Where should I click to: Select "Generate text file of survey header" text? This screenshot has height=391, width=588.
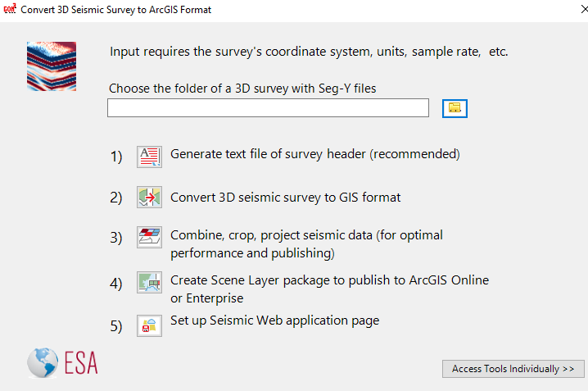tap(314, 154)
